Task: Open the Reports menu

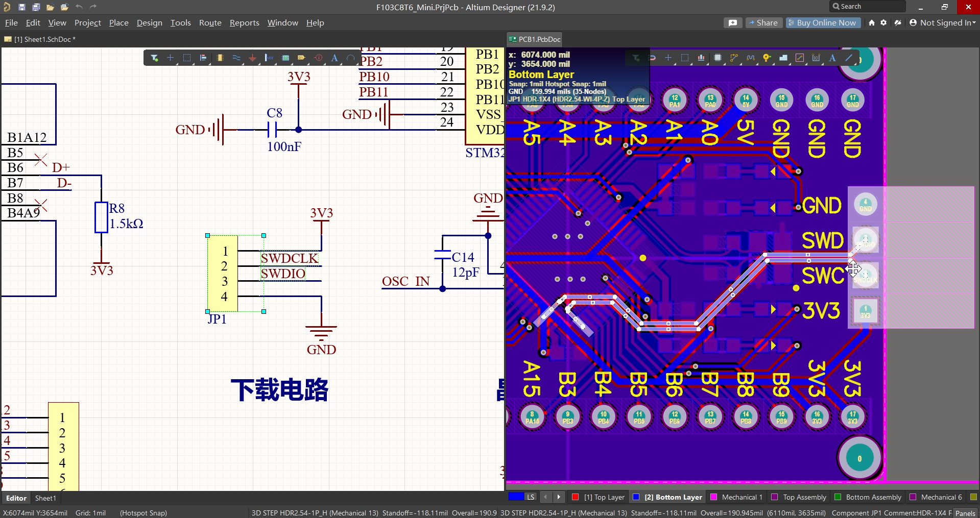Action: pyautogui.click(x=244, y=22)
